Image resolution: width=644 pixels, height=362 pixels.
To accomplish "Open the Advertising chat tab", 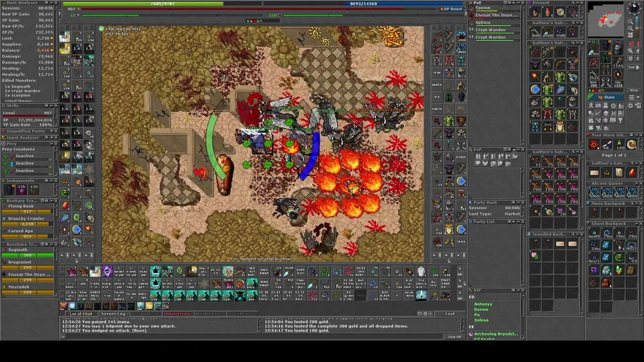I will pyautogui.click(x=178, y=314).
